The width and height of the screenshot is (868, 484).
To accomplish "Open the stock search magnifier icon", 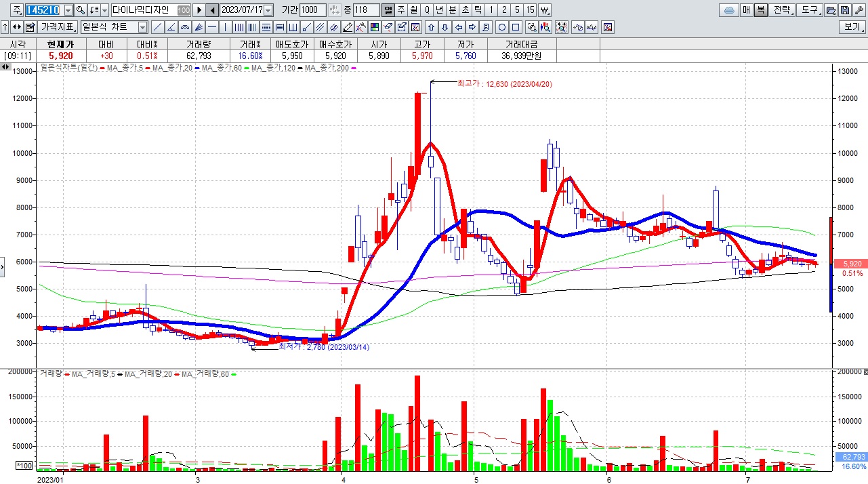I will point(81,10).
